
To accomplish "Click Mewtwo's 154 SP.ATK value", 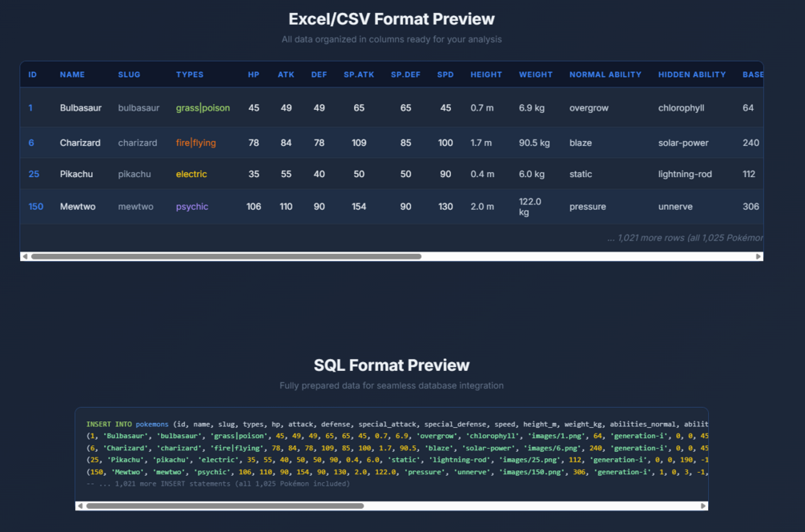I will tap(359, 207).
